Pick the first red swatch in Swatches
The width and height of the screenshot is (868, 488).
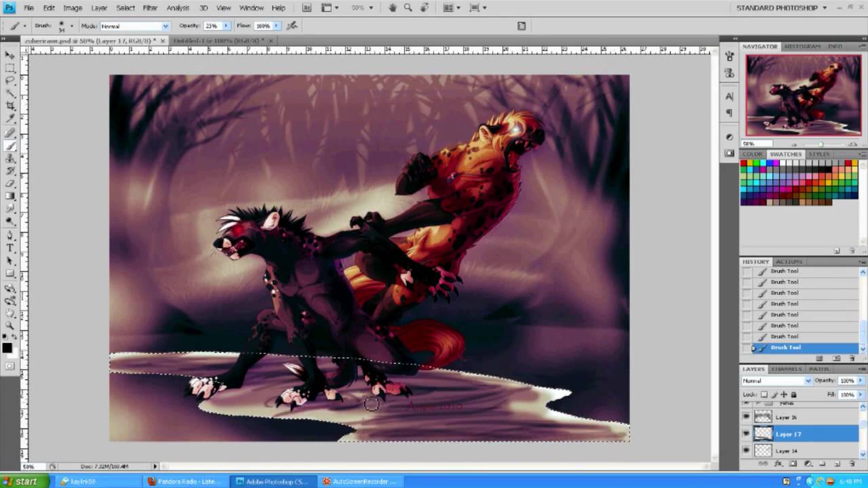(744, 163)
